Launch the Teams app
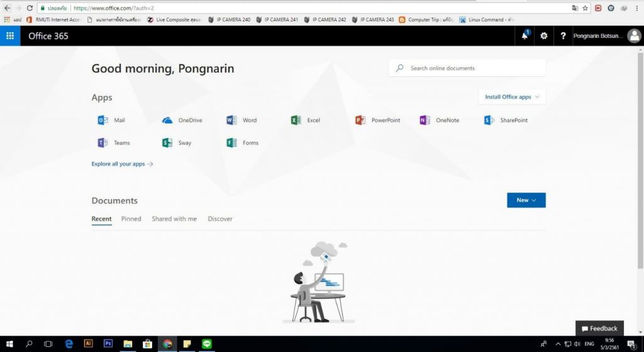The width and height of the screenshot is (644, 352). [x=103, y=143]
